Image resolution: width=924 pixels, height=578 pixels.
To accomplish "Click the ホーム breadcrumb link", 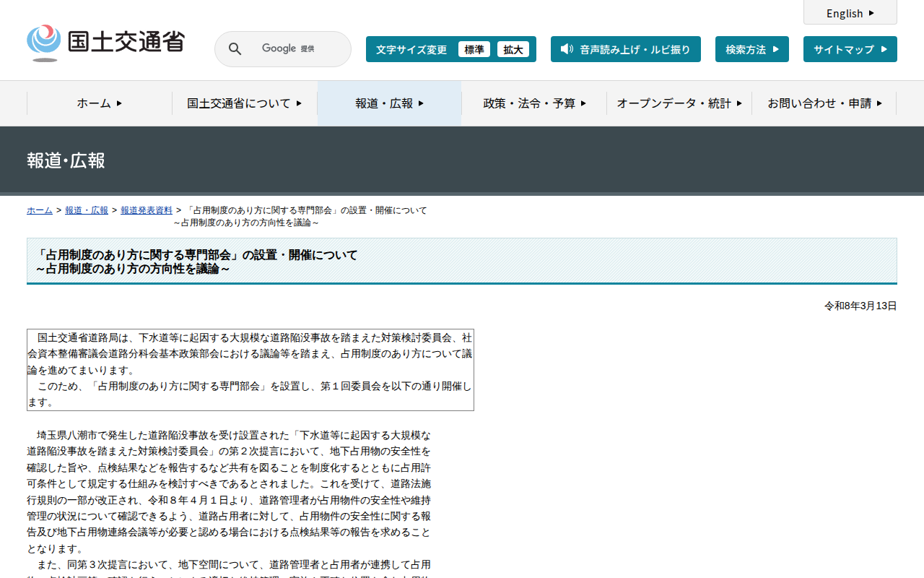I will tap(40, 210).
